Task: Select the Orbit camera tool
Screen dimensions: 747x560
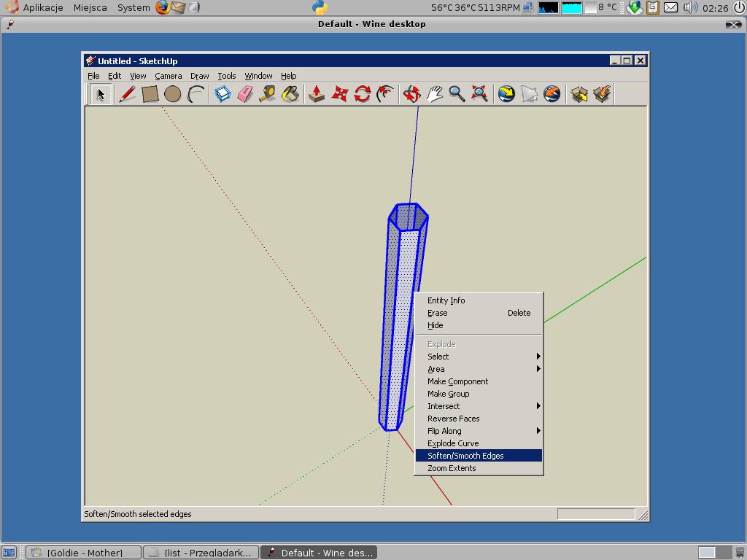Action: [x=411, y=94]
